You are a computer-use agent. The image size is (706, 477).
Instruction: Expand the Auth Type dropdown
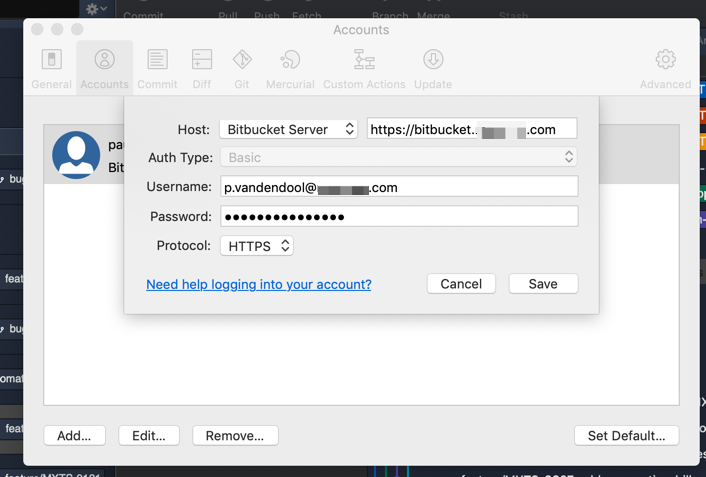point(399,157)
